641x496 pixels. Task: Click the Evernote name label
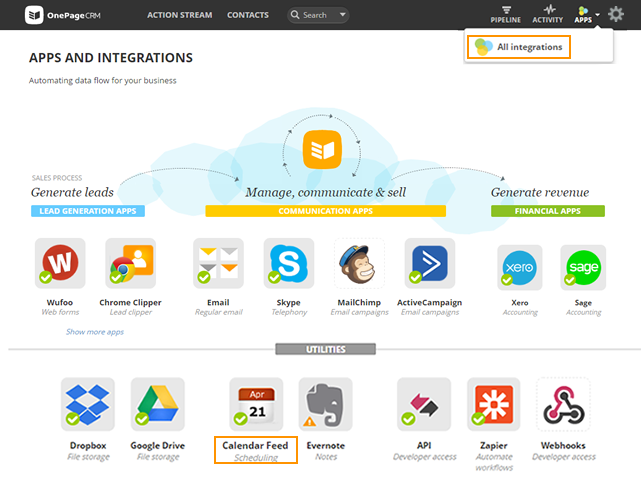[326, 445]
